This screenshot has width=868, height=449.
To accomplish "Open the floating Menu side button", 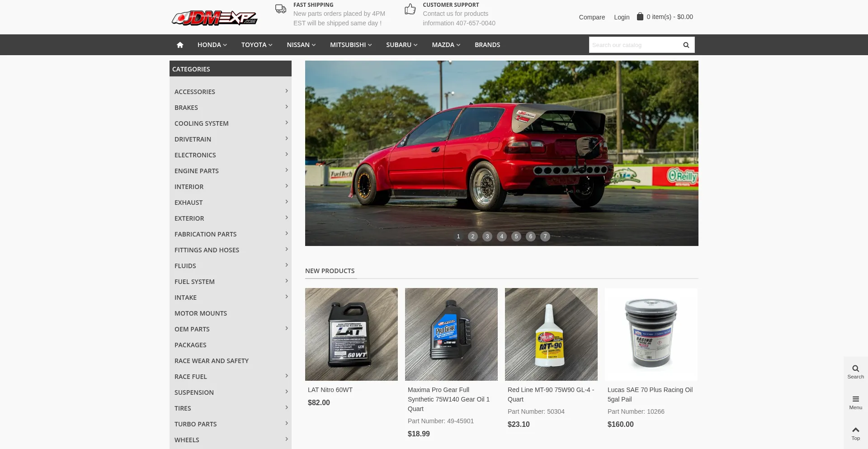I will click(855, 402).
